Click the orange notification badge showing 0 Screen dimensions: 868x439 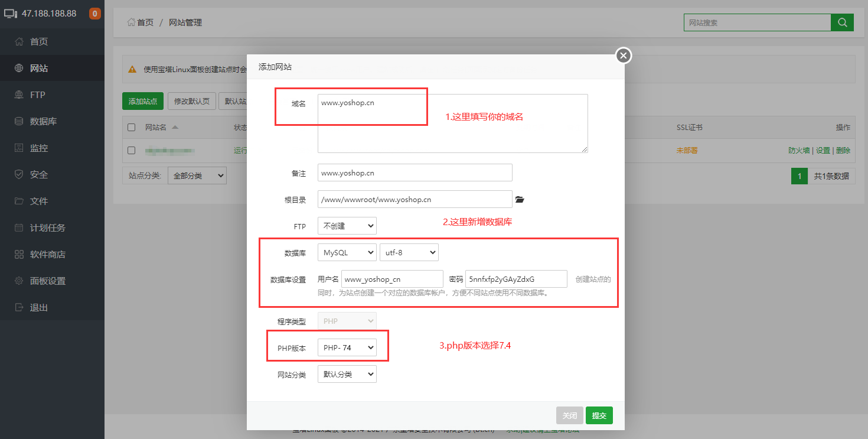pyautogui.click(x=94, y=14)
